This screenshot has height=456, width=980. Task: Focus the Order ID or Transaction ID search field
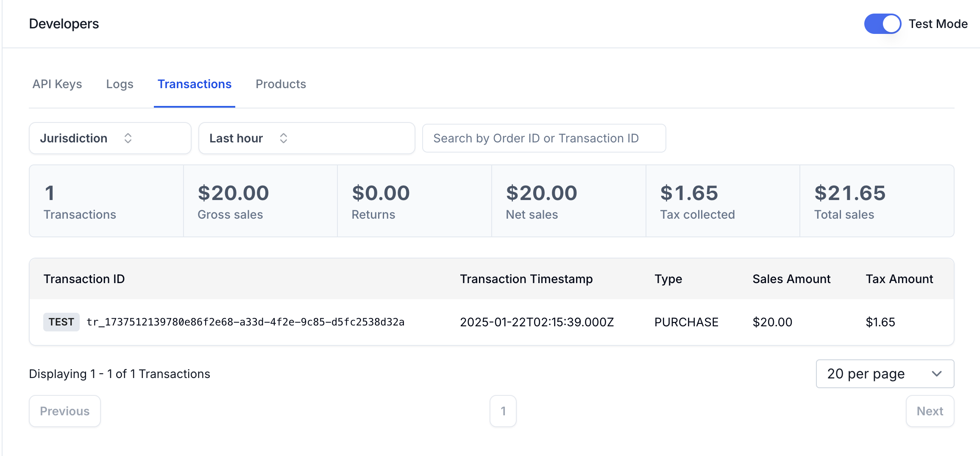click(x=544, y=138)
